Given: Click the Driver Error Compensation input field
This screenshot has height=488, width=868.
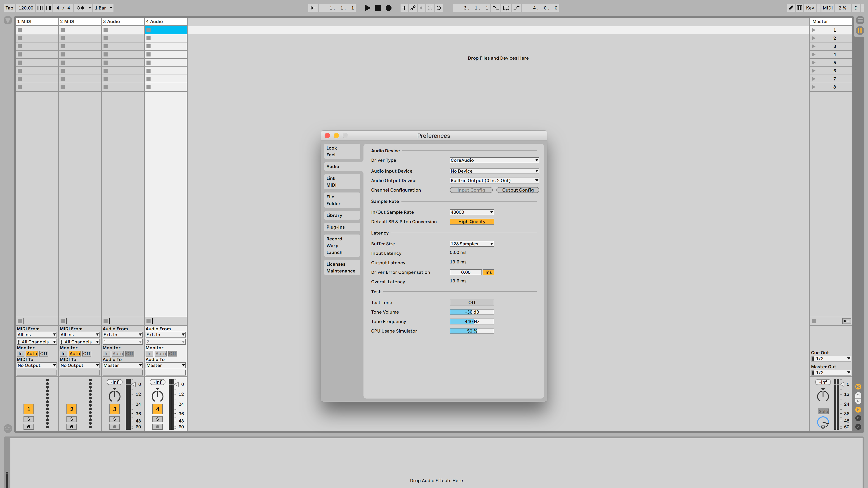Looking at the screenshot, I should point(466,272).
